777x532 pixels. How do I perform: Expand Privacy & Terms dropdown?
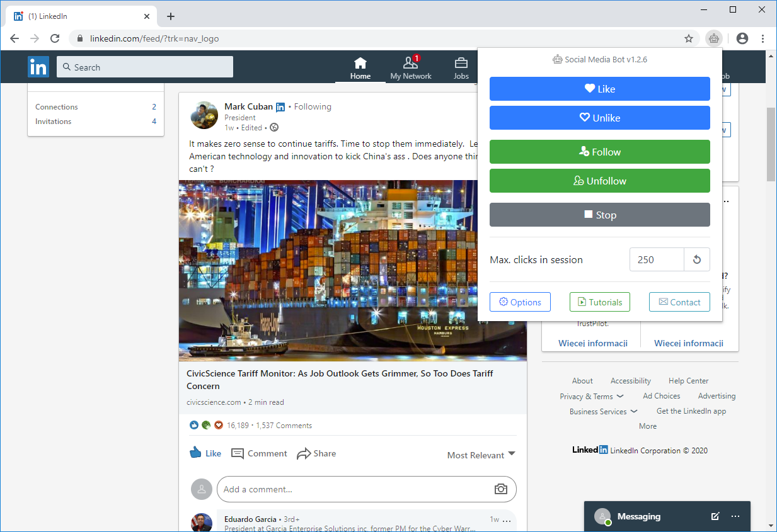coord(592,396)
